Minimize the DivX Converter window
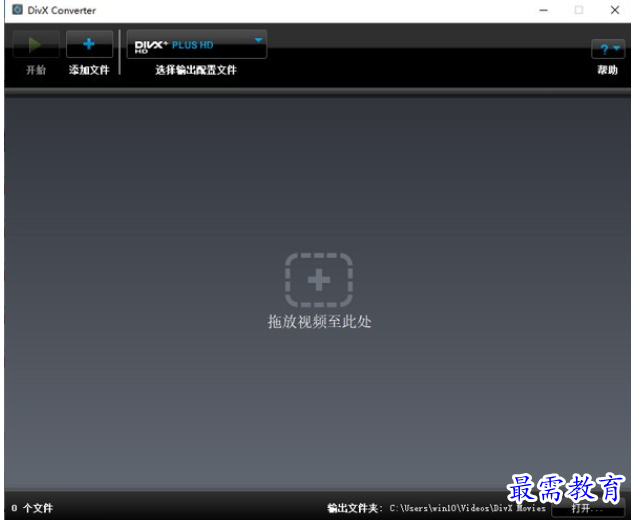631x520 pixels. tap(544, 10)
